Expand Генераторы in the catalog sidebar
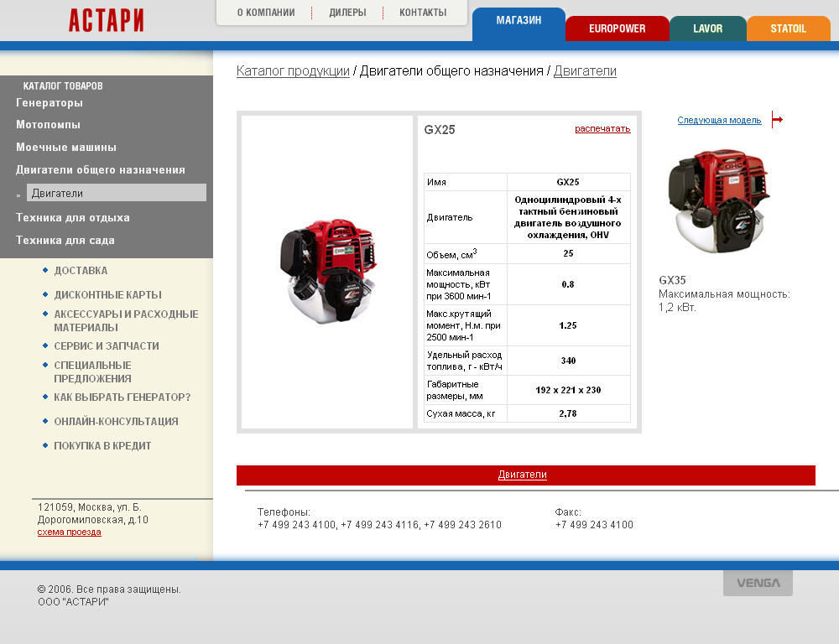 tap(50, 103)
